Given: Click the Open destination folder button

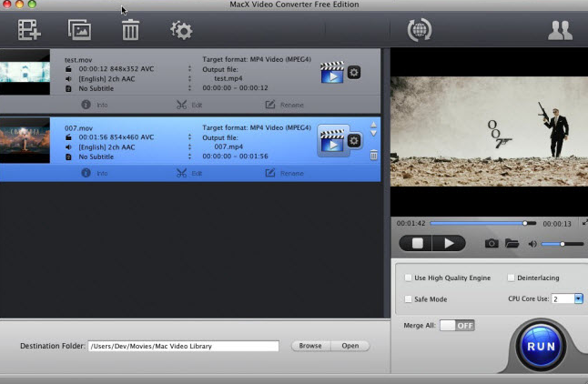Looking at the screenshot, I should click(x=350, y=346).
